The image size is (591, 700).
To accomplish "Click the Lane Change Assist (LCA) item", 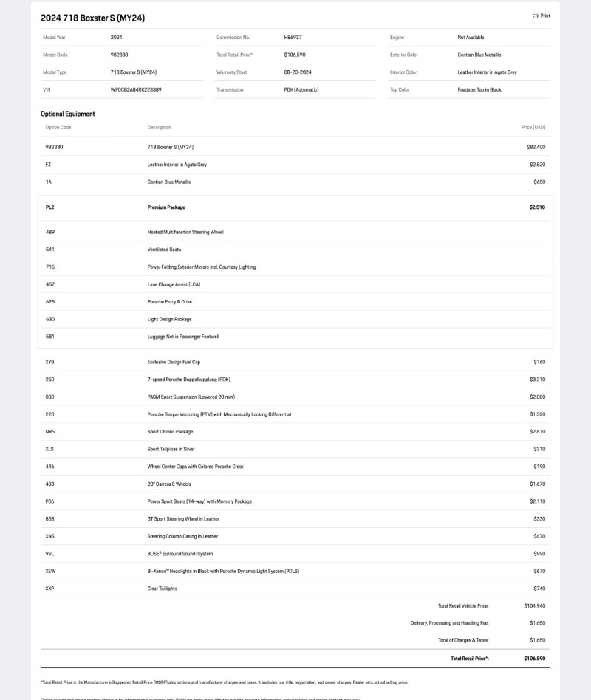I will (x=174, y=284).
